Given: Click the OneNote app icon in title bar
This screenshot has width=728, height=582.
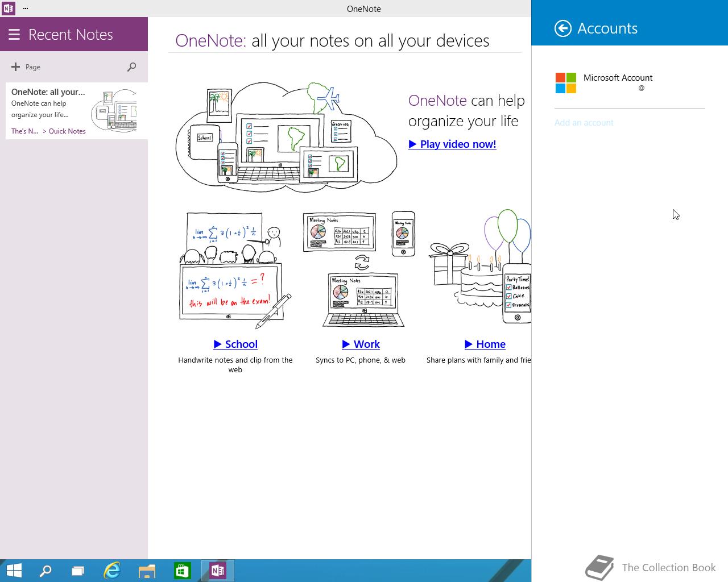Looking at the screenshot, I should 8,9.
